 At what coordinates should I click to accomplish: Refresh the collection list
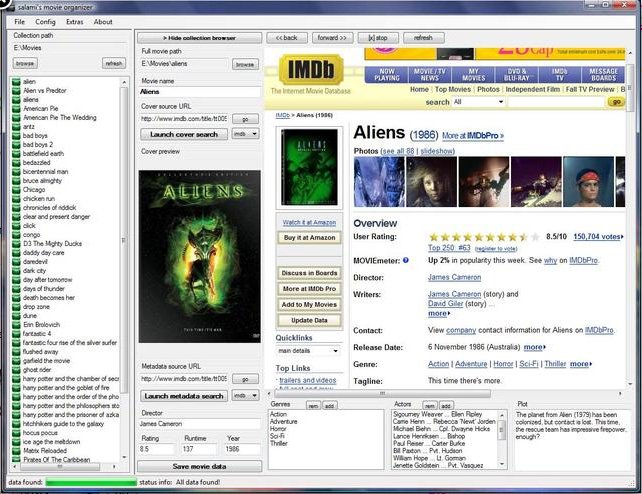[114, 63]
